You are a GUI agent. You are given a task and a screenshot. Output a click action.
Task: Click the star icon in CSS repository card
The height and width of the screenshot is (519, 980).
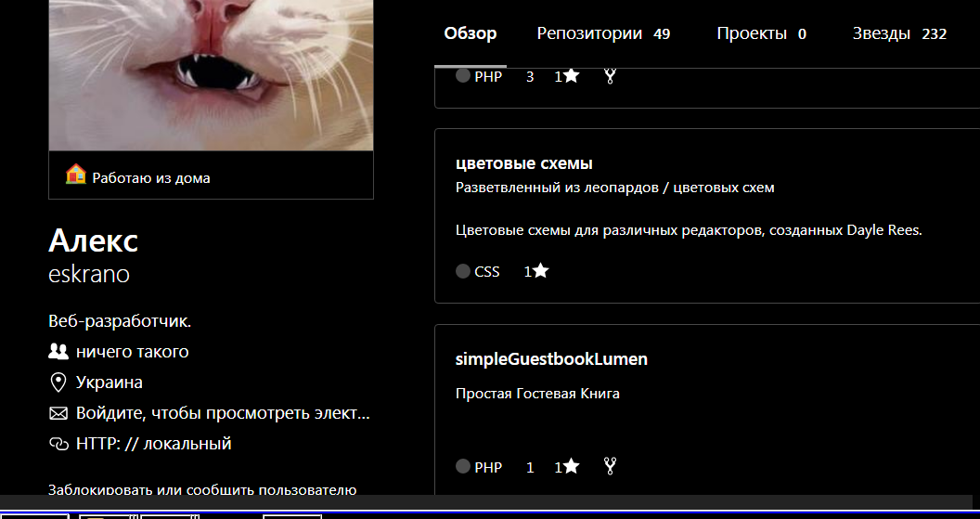(541, 271)
